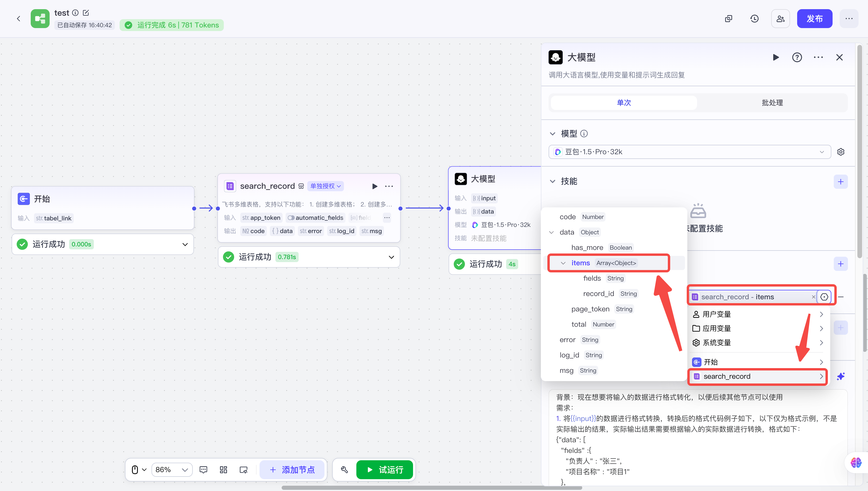
Task: Open the duplicate workflow icon in header
Action: 728,19
